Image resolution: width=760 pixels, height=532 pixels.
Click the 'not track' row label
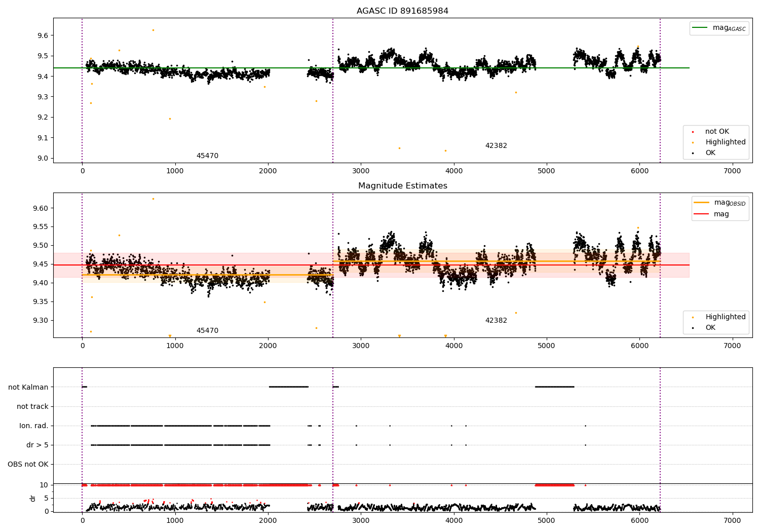coord(32,407)
